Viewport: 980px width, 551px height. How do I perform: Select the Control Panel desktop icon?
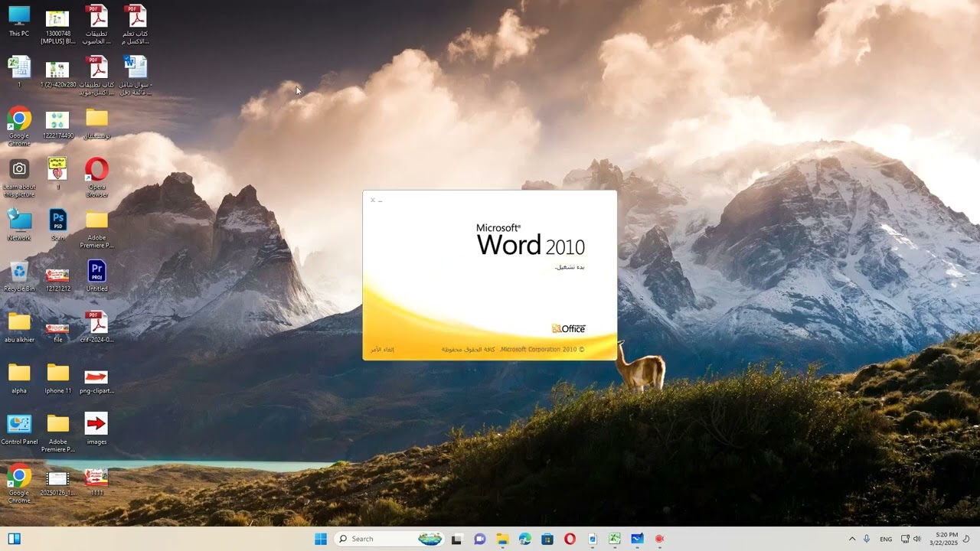(x=19, y=429)
